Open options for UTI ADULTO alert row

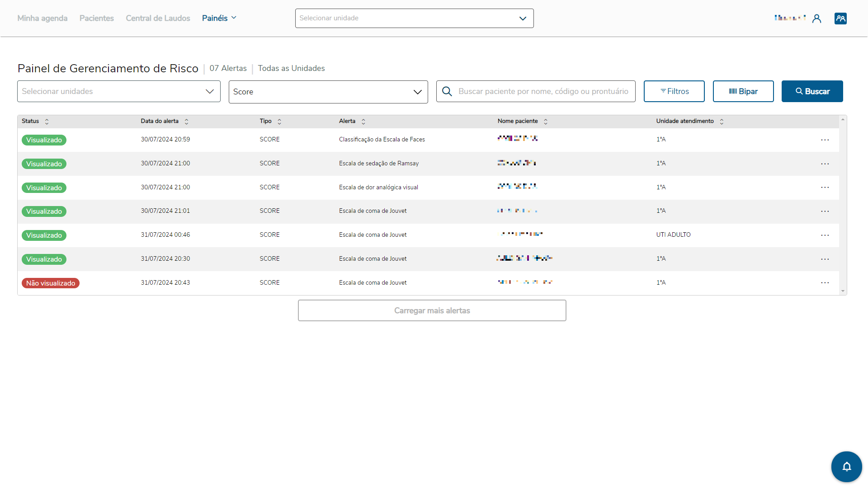(825, 235)
